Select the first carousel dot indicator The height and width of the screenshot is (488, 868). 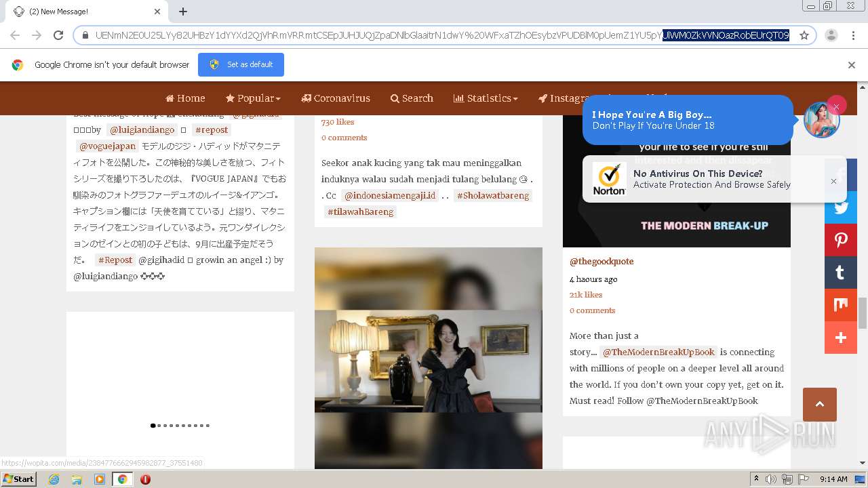pos(153,426)
